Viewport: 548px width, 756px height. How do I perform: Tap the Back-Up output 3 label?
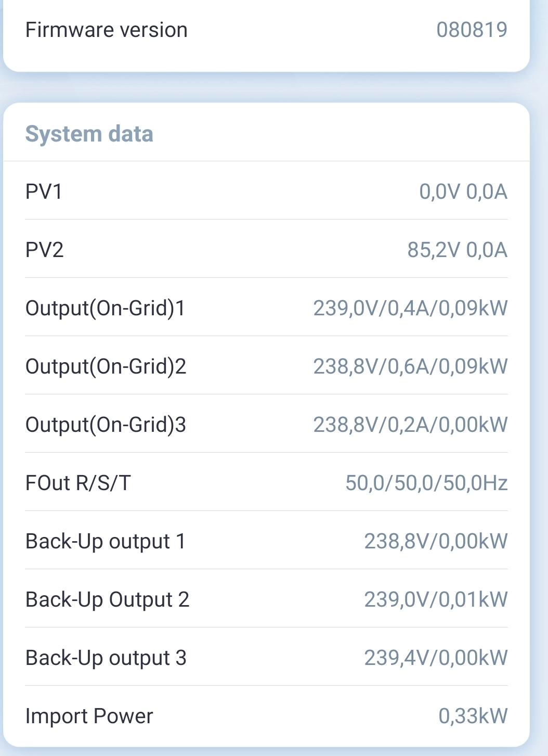tap(106, 658)
